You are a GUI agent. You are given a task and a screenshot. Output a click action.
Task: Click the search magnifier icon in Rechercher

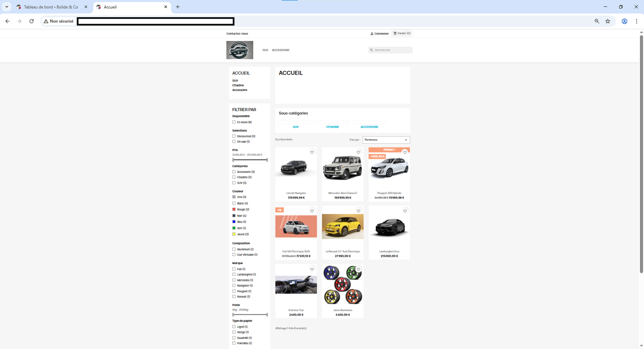coord(372,50)
